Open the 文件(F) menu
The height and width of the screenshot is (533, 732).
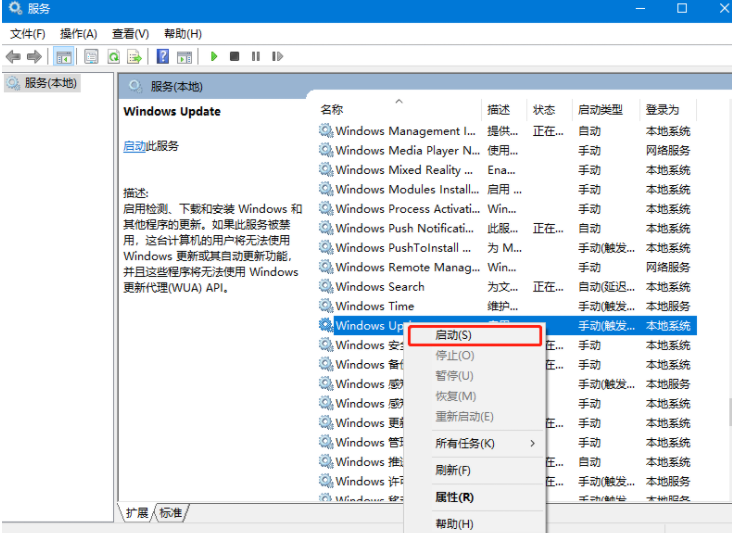click(28, 34)
